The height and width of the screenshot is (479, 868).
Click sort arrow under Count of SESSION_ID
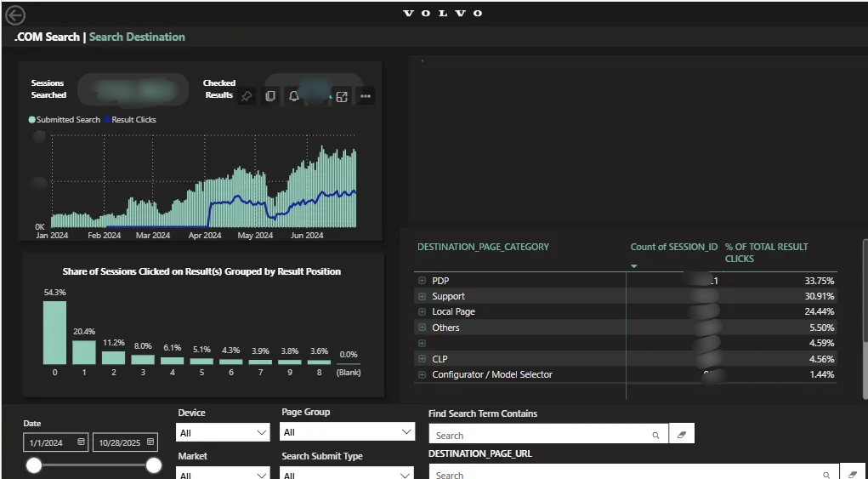(634, 266)
